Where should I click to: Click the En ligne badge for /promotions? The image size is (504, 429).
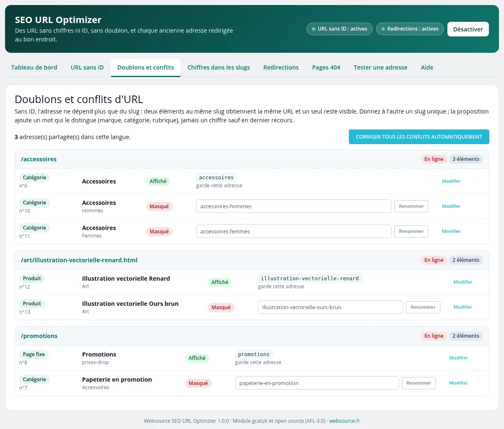[x=434, y=336]
